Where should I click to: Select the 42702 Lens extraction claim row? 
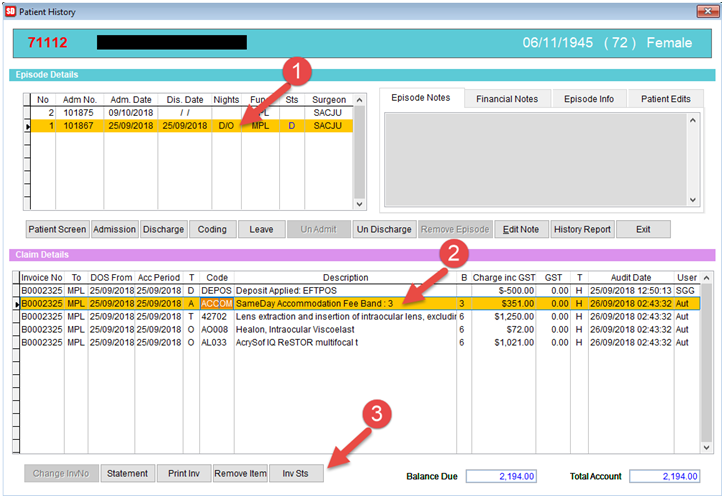coord(360,317)
